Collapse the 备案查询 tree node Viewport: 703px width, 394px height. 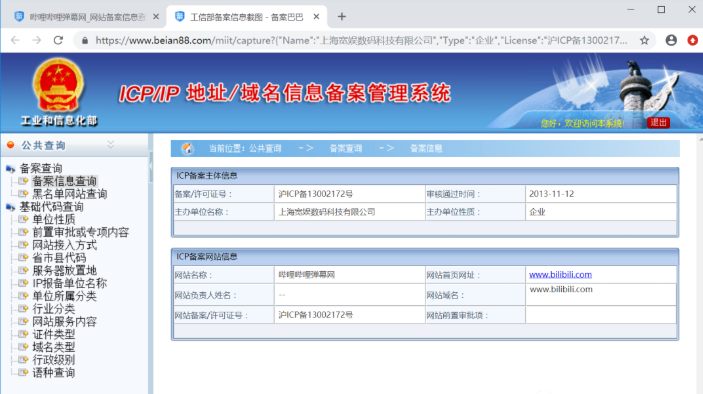10,169
